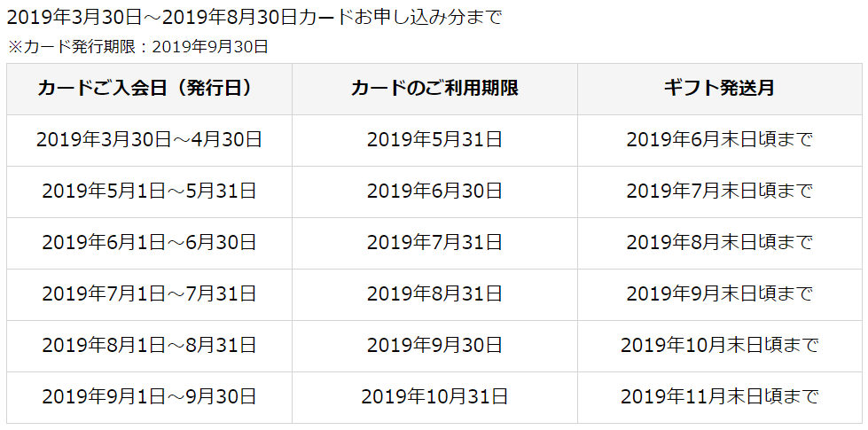Click the 2019年11月末日頃まで gift shipping cell

click(x=719, y=396)
